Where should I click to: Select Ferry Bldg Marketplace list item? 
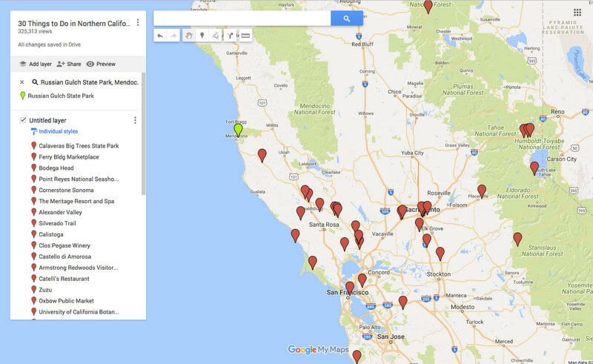pyautogui.click(x=69, y=156)
